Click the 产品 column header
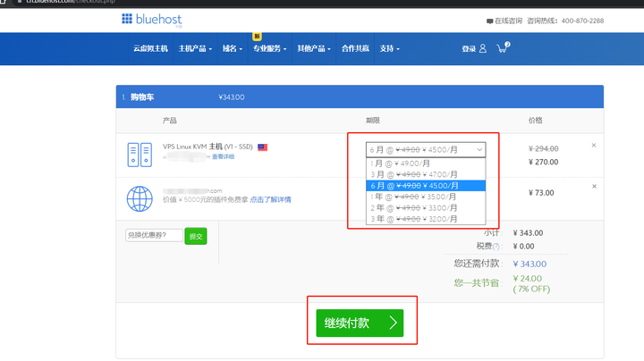The image size is (644, 361). click(x=169, y=121)
